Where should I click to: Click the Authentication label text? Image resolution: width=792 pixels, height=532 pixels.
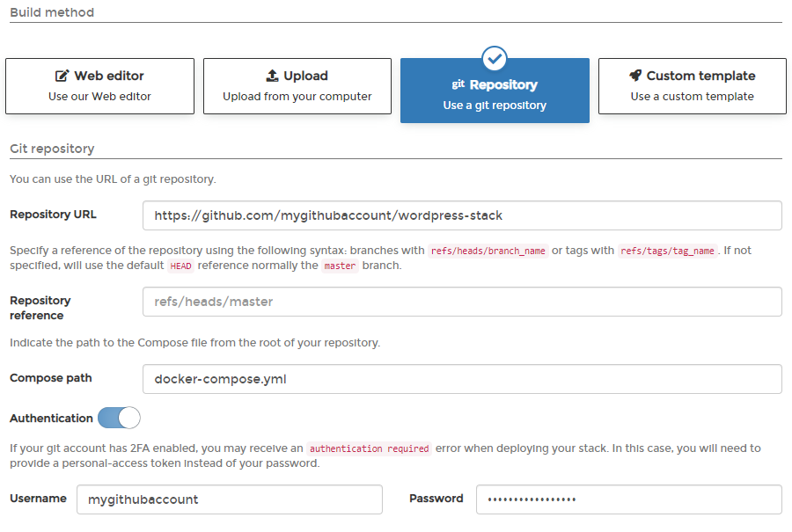point(51,419)
